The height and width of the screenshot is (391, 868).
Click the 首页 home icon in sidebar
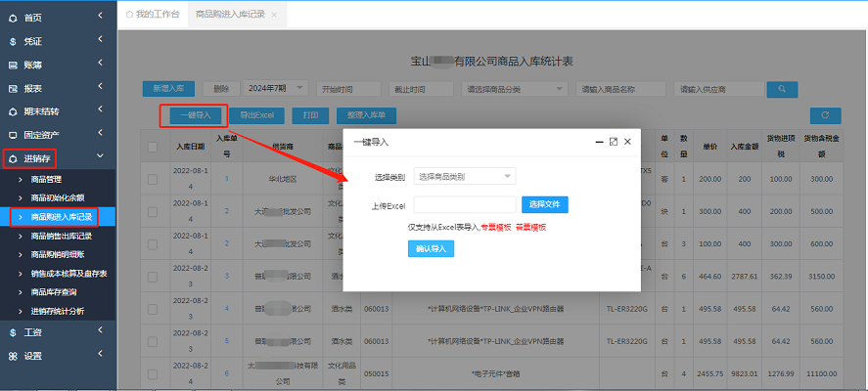[x=13, y=19]
